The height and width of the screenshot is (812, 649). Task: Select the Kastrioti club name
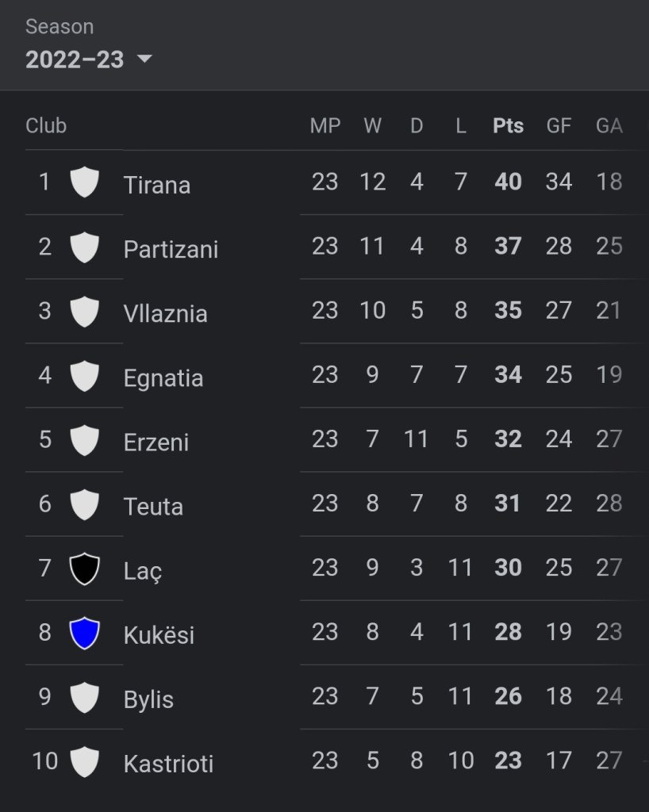(x=168, y=764)
